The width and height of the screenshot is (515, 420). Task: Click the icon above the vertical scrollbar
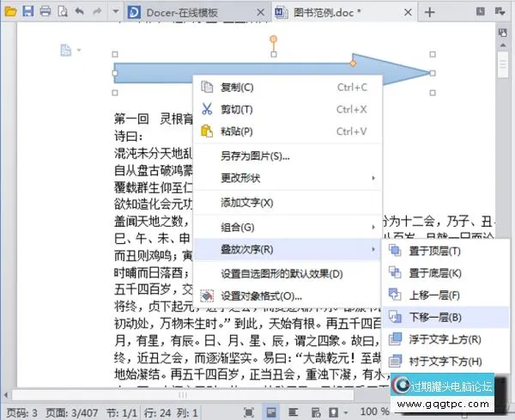click(502, 32)
